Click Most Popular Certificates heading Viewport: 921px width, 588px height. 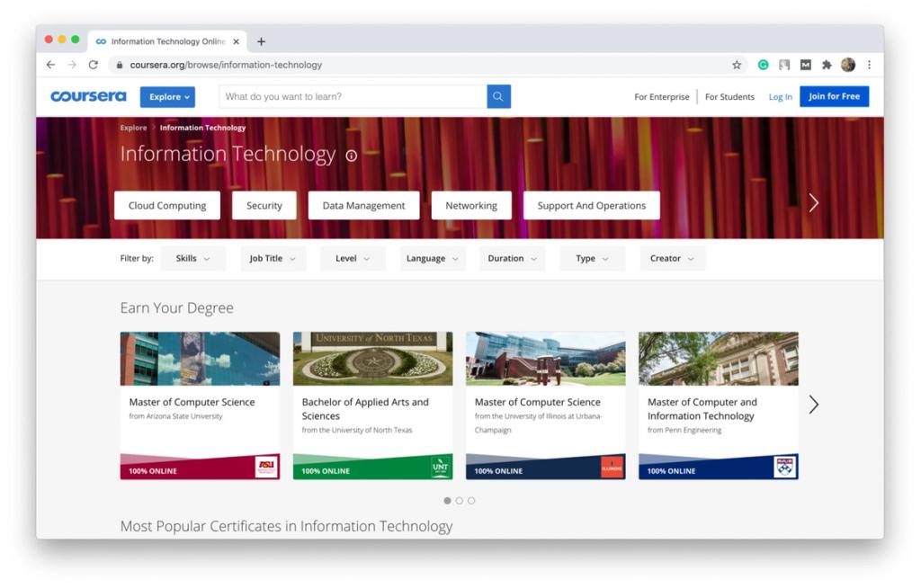286,526
